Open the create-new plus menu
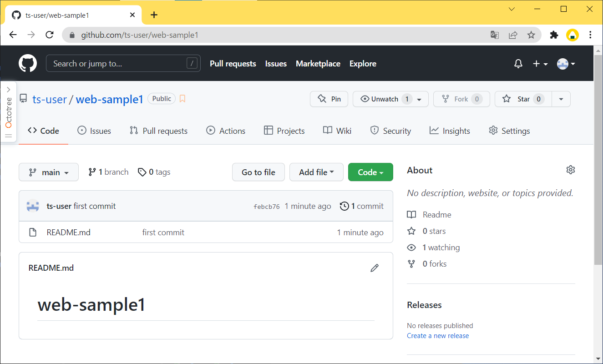 (x=540, y=64)
